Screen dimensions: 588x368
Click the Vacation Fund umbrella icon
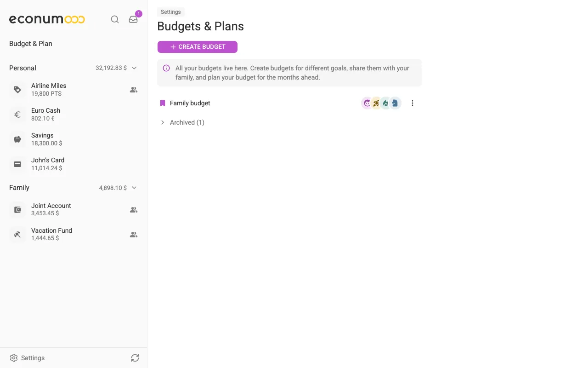coord(17,235)
